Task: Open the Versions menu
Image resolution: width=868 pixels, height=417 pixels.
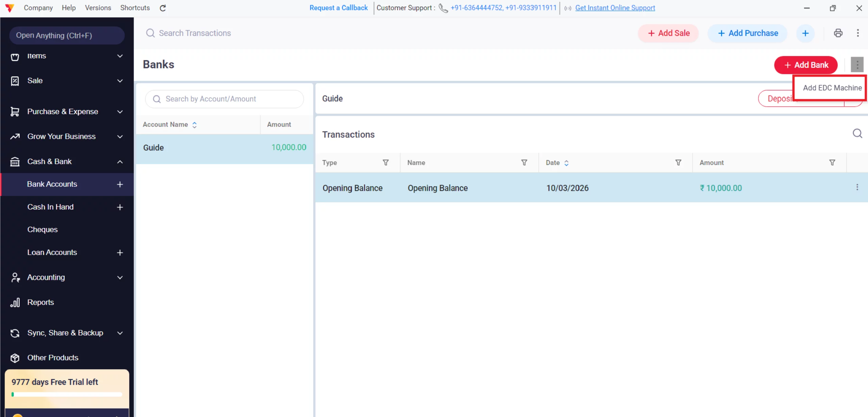Action: coord(98,8)
